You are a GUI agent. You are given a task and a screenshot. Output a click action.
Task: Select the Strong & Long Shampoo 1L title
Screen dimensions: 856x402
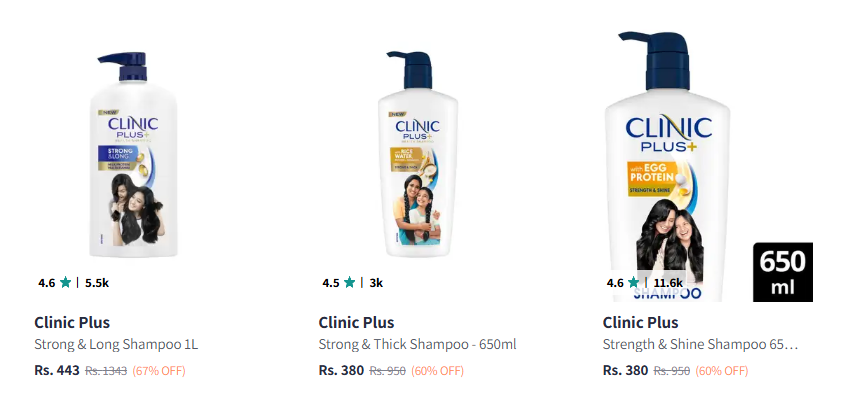click(x=116, y=345)
